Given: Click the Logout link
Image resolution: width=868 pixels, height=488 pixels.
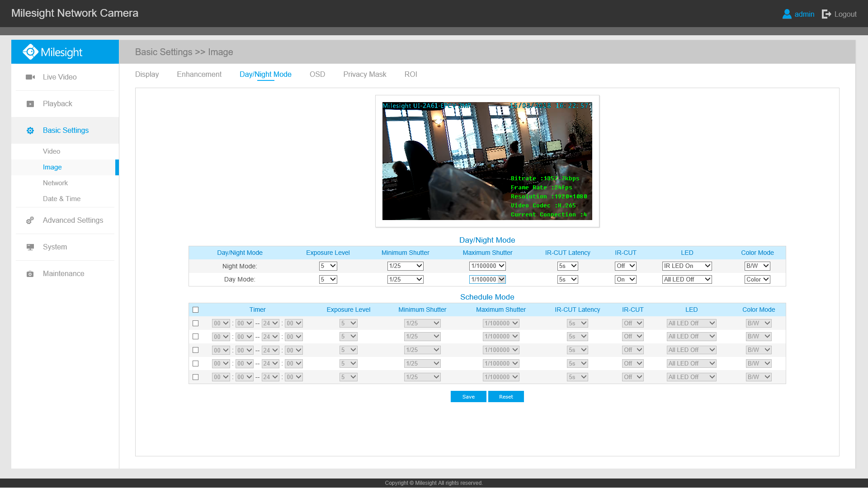Looking at the screenshot, I should pos(845,14).
